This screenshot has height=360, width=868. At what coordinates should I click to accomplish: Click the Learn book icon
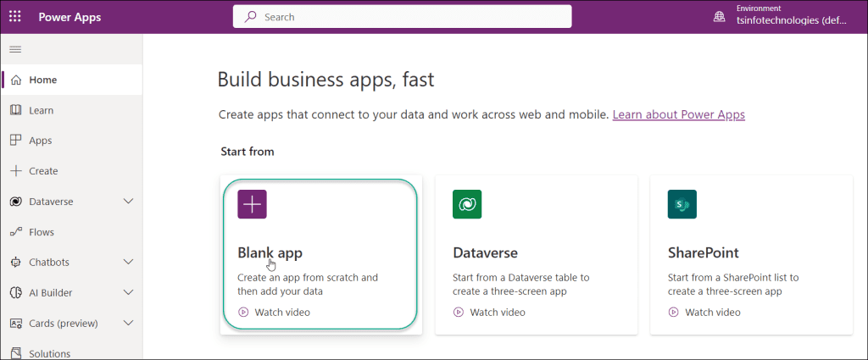point(16,110)
